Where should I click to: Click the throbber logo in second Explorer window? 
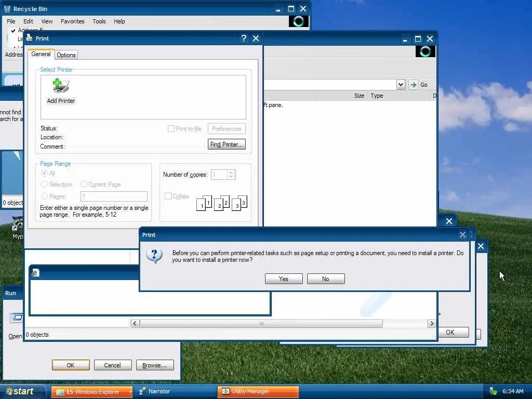(x=425, y=51)
